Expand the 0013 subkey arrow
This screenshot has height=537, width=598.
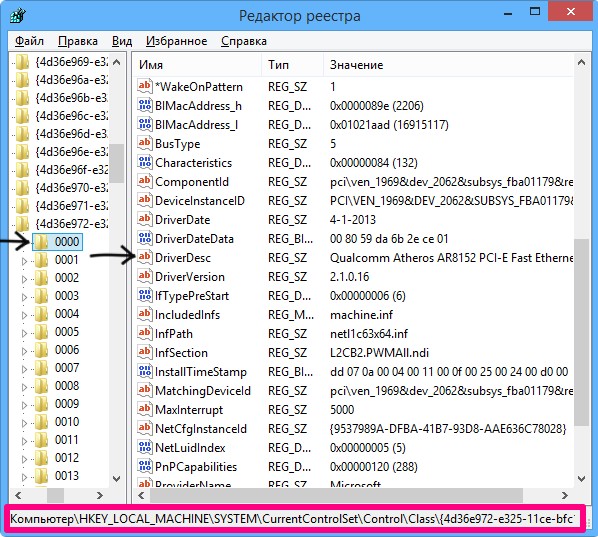click(x=24, y=477)
